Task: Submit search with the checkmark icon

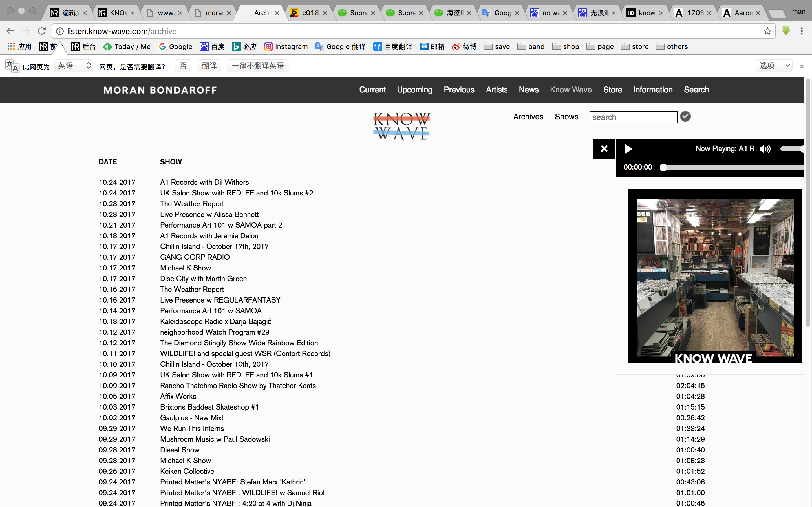Action: click(x=685, y=117)
